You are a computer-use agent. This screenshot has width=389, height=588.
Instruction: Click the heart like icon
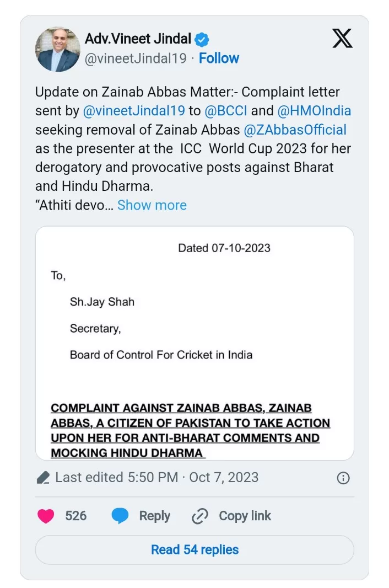tap(46, 516)
